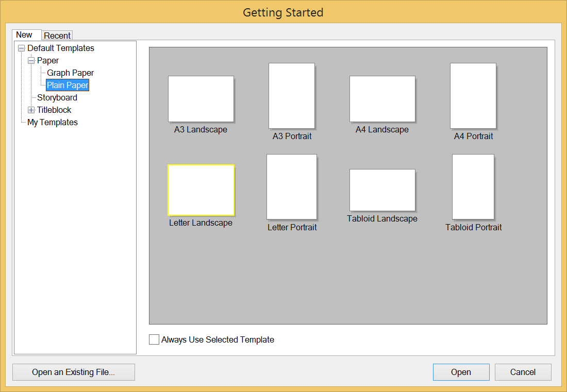The image size is (567, 392).
Task: Select the Tabloid Landscape template thumbnail
Action: 382,190
